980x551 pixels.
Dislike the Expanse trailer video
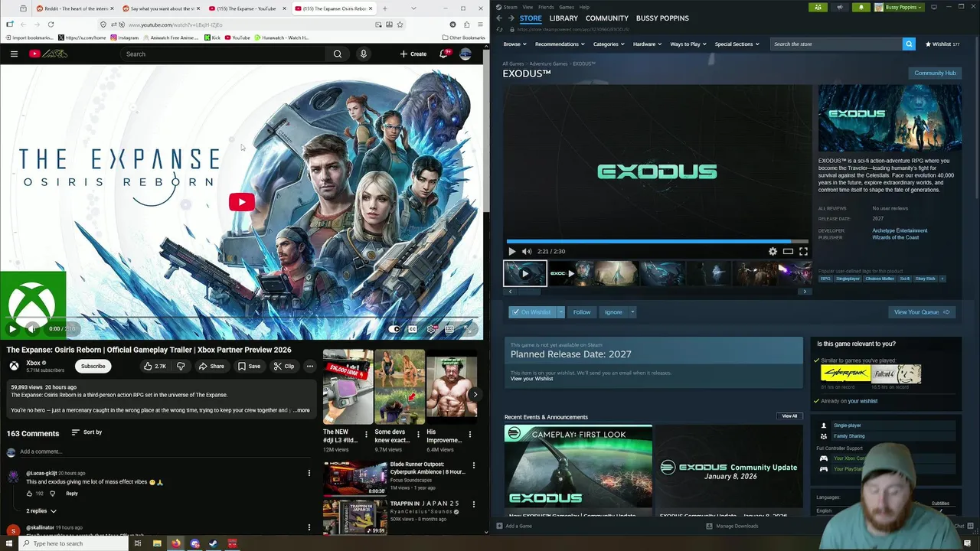(181, 366)
